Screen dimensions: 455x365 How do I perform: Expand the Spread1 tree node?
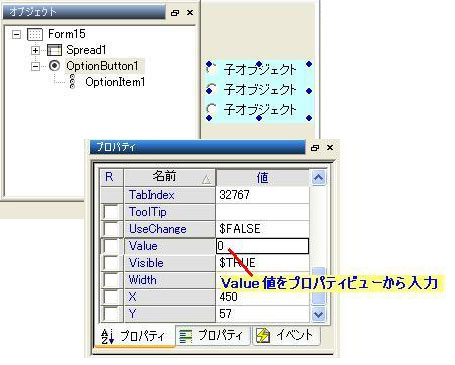(x=35, y=50)
